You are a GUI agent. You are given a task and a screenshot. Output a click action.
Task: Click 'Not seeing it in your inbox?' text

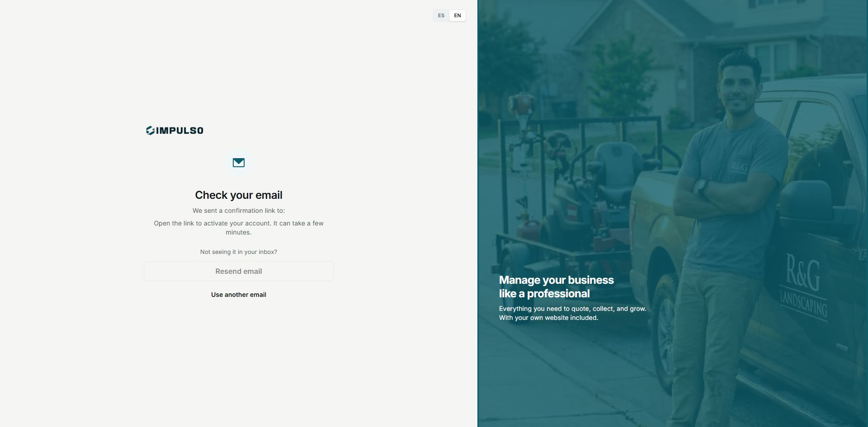coord(239,252)
